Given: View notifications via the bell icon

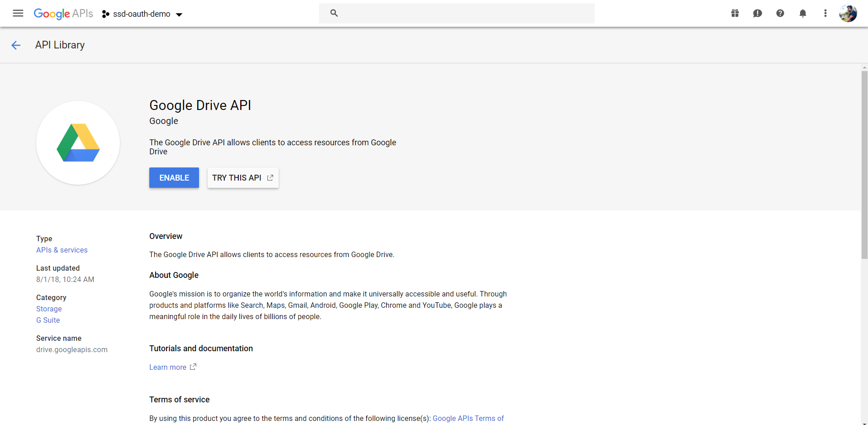Looking at the screenshot, I should click(802, 14).
